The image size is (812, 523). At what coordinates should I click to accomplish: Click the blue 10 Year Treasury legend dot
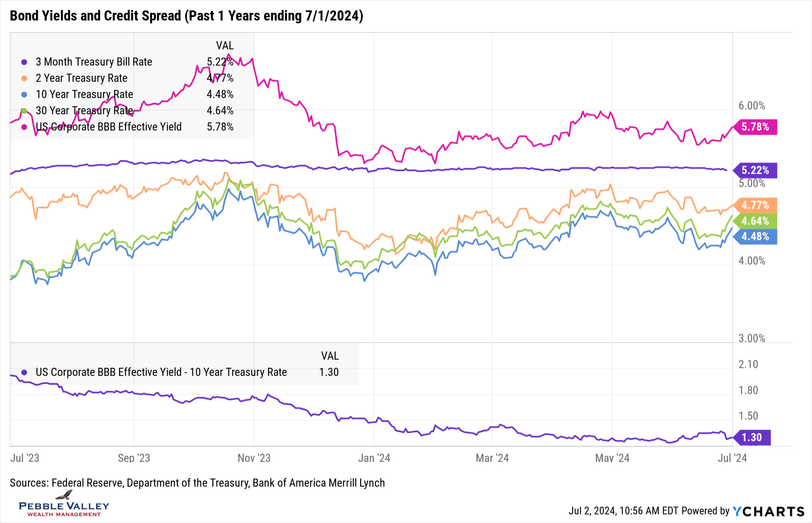[24, 95]
